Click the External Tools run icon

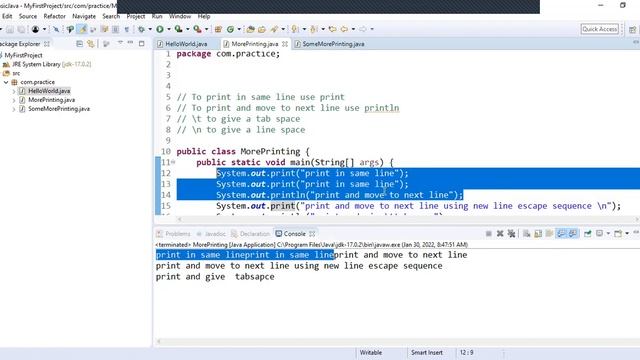(197, 29)
